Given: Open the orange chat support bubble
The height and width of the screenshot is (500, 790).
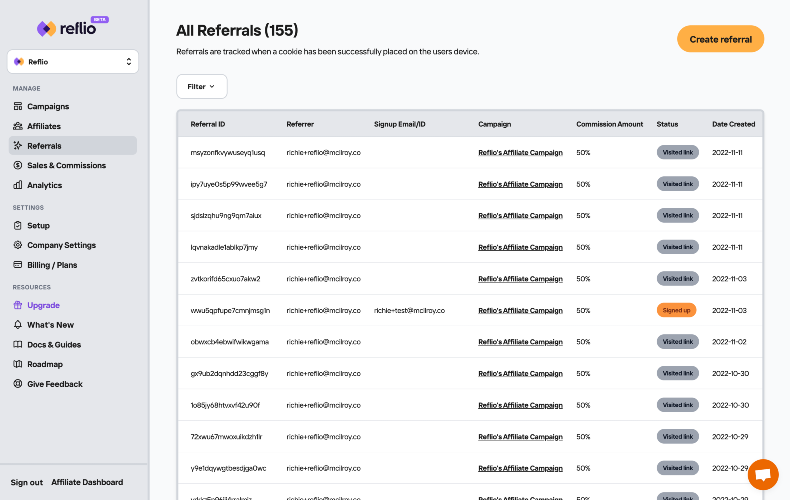Looking at the screenshot, I should [x=763, y=474].
